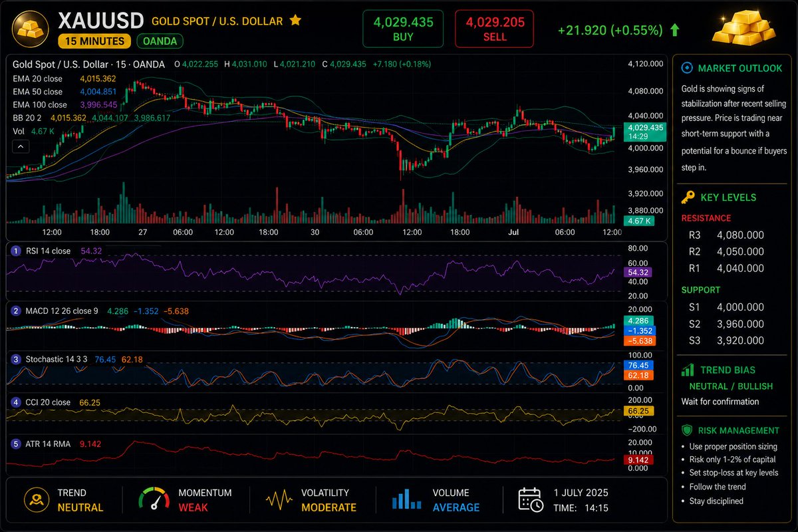Click the RSI 14 close label
Screen dimensions: 798x532
click(48, 251)
